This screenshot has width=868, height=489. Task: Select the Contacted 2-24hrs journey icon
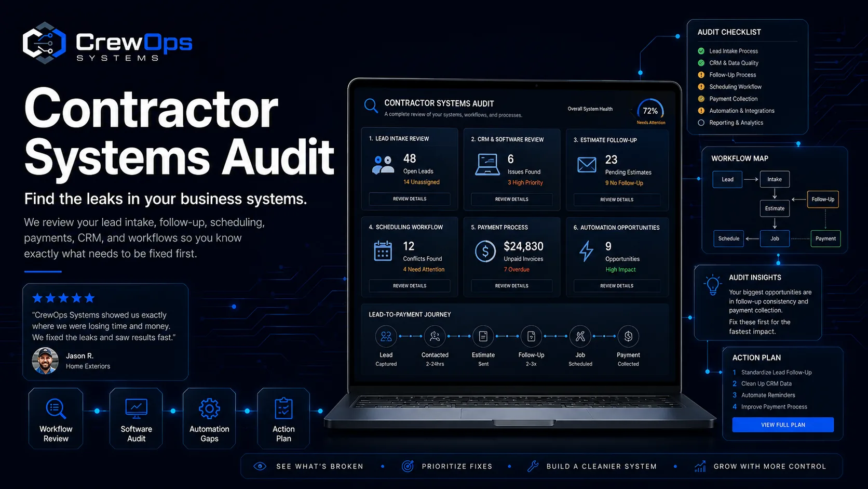(435, 336)
